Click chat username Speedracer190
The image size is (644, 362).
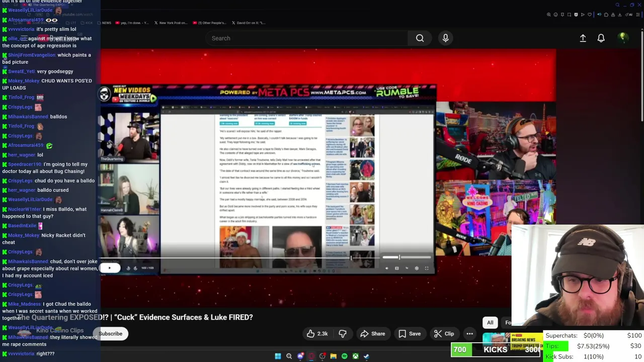[x=25, y=164]
